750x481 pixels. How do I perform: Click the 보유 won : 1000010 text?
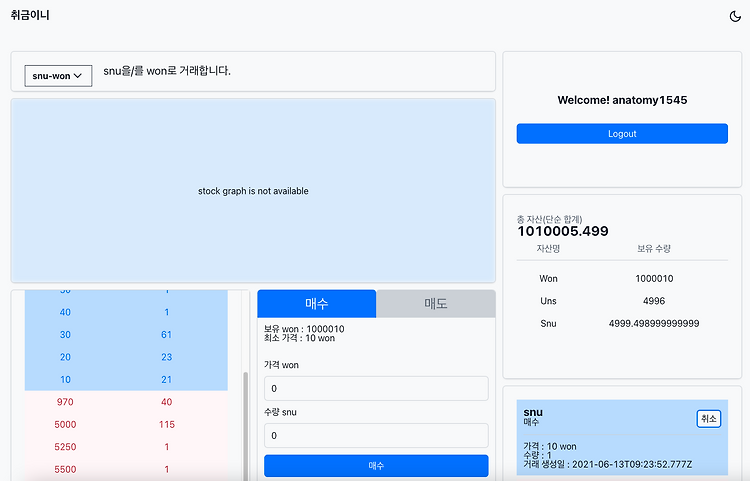tap(304, 329)
